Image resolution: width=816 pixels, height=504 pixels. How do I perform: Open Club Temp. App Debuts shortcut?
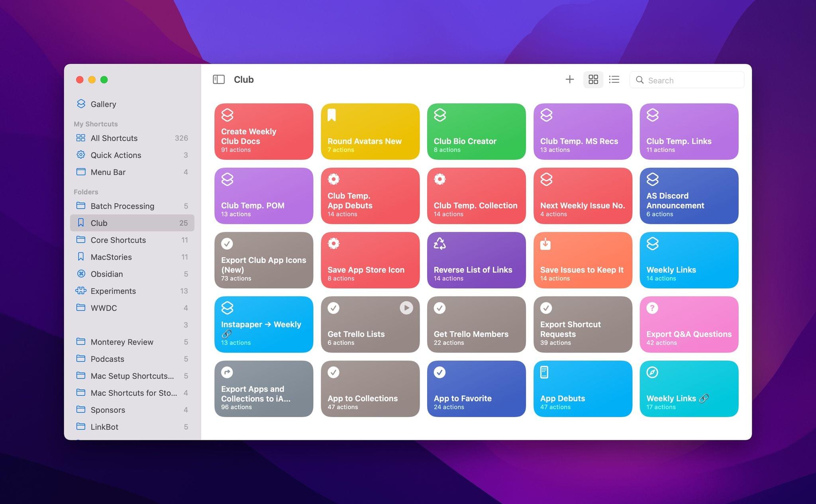370,196
